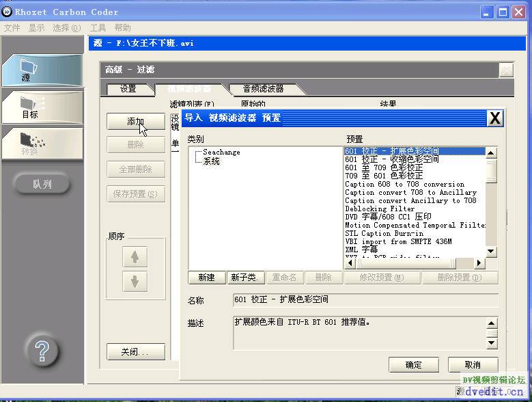Image resolution: width=532 pixels, height=402 pixels.
Task: Select preset 601 校正 - 收缩色彩空间
Action: [x=415, y=159]
